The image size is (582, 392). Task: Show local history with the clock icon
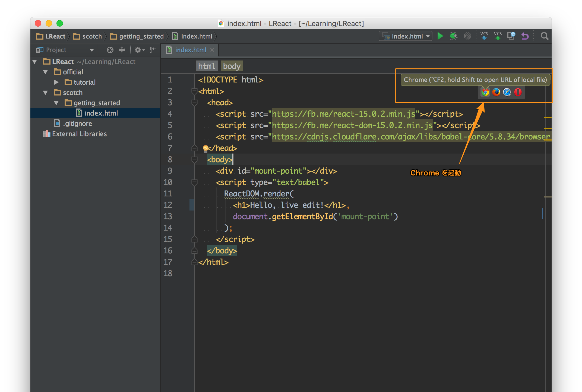click(x=511, y=36)
